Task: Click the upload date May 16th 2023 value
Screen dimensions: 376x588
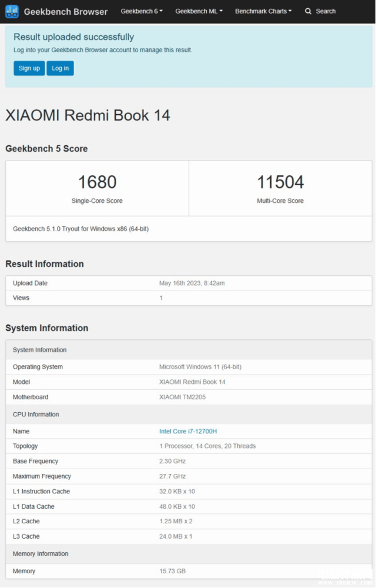Action: pos(192,283)
